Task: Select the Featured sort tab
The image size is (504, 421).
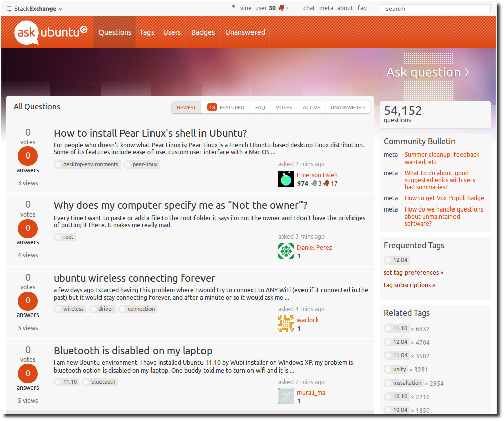Action: click(226, 108)
